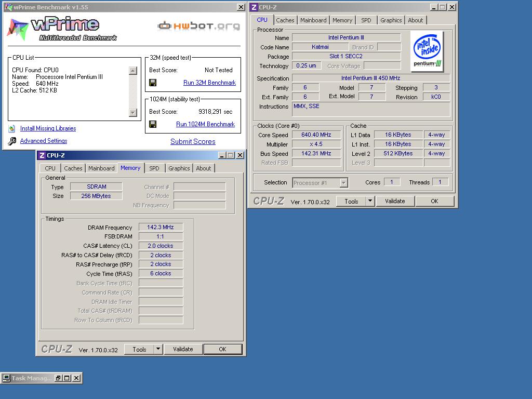
Task: Switch to Memory tab in CPU-Z CPU window
Action: click(342, 20)
